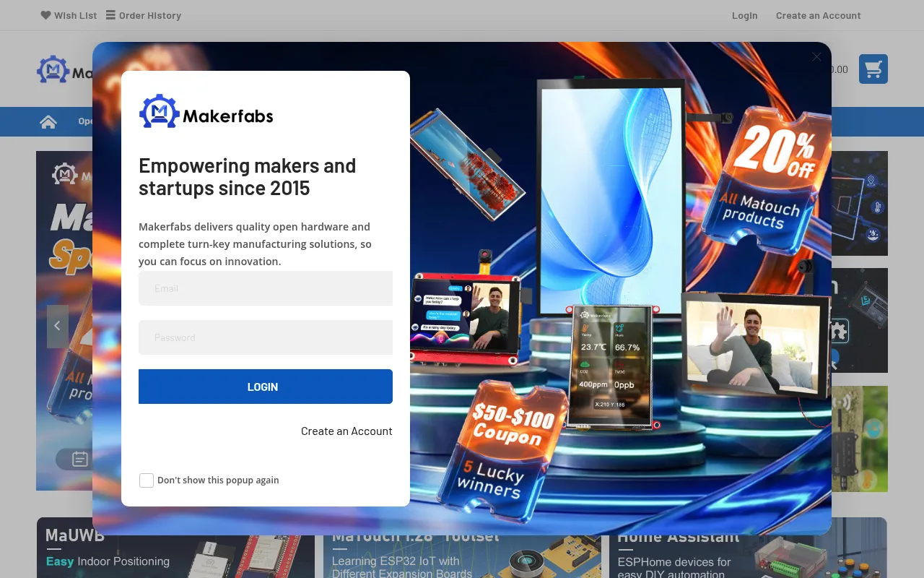The height and width of the screenshot is (578, 924).
Task: Click Create an Account in top bar
Action: tap(819, 15)
